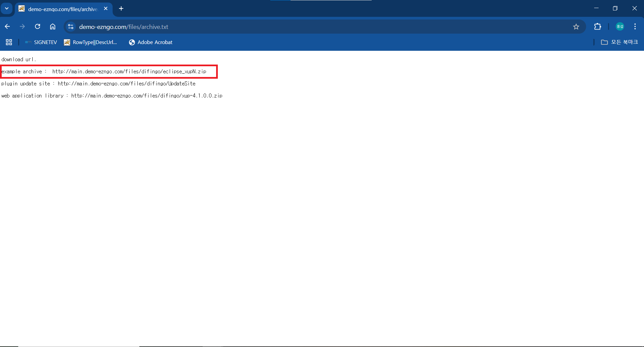This screenshot has height=347, width=644.
Task: Reload the current page
Action: pyautogui.click(x=37, y=27)
